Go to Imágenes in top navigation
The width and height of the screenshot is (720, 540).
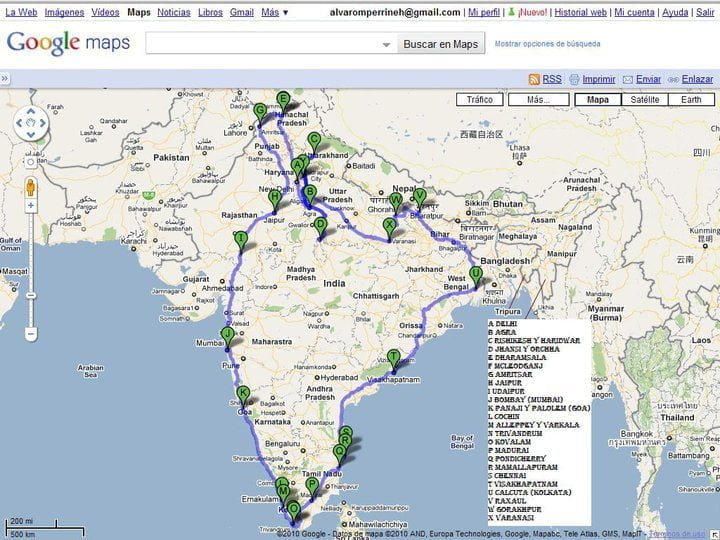tap(64, 13)
